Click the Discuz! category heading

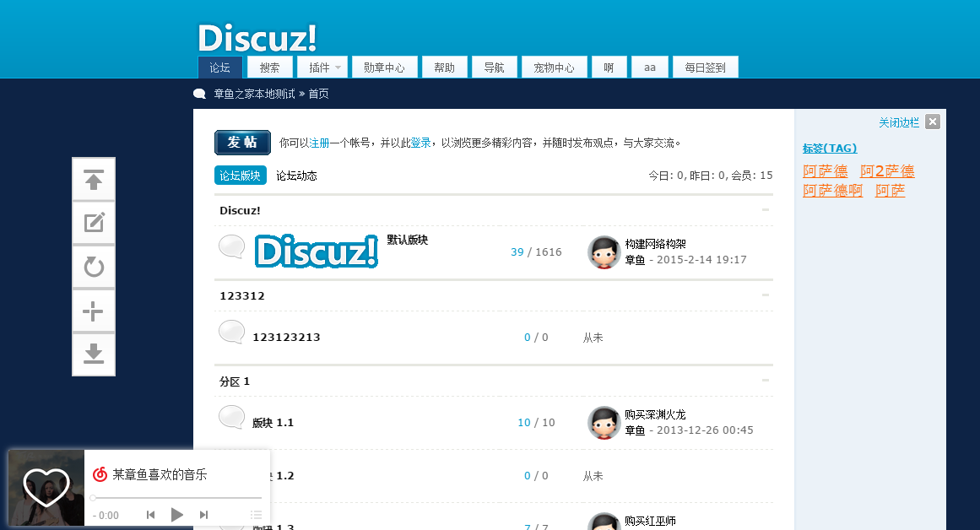pyautogui.click(x=240, y=210)
